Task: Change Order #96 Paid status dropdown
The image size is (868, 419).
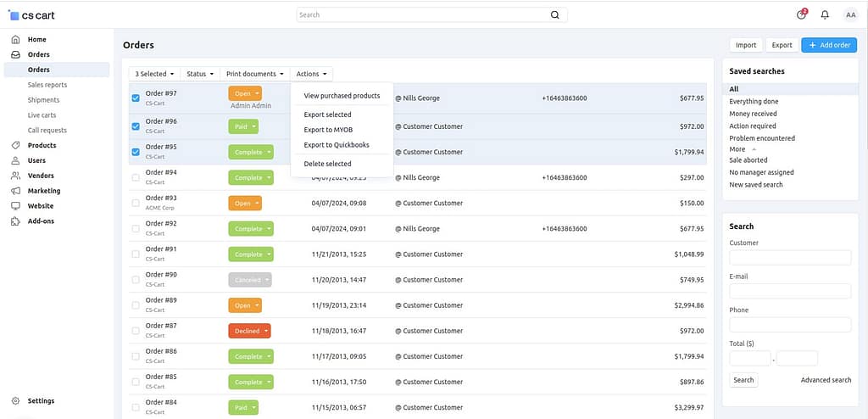Action: tap(243, 126)
